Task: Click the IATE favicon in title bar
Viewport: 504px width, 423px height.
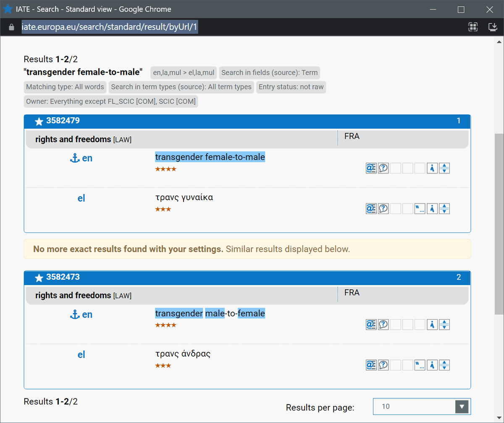Action: pyautogui.click(x=8, y=9)
